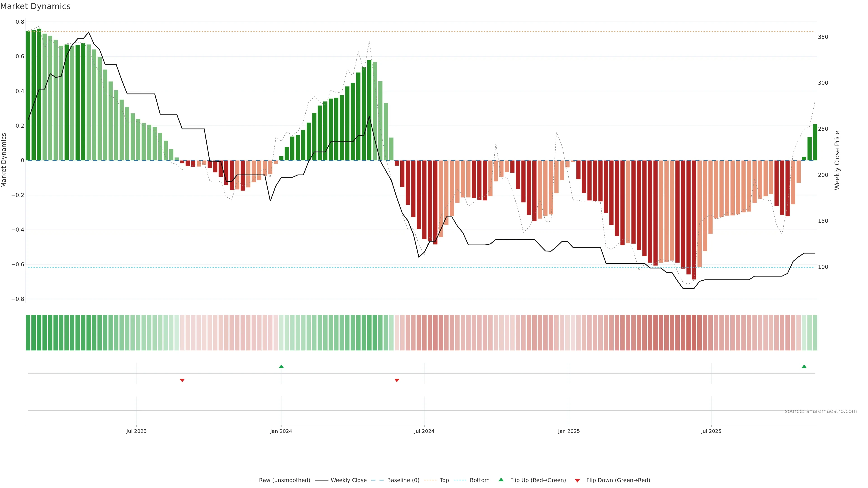This screenshot has height=488, width=868.
Task: Click the first red Flip Down triangle marker
Action: coord(182,380)
